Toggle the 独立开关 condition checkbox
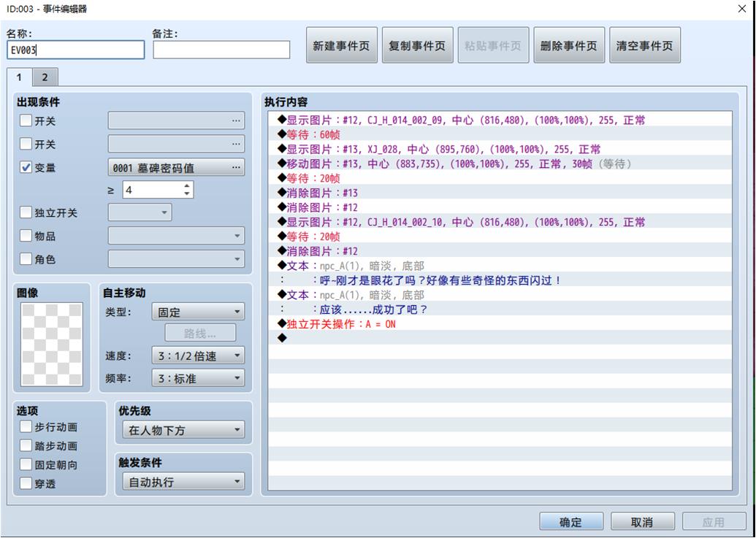The image size is (756, 538). [x=26, y=212]
